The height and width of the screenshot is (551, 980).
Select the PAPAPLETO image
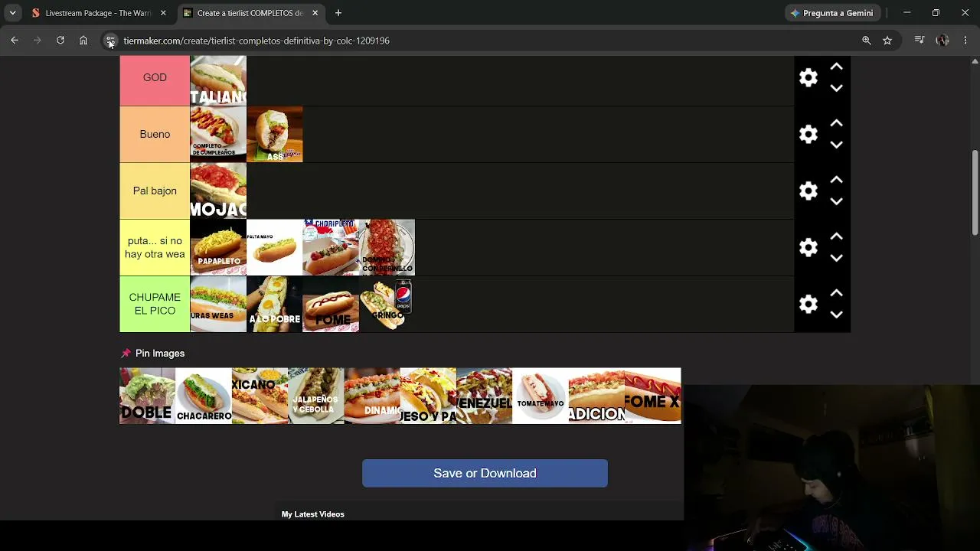tap(218, 247)
